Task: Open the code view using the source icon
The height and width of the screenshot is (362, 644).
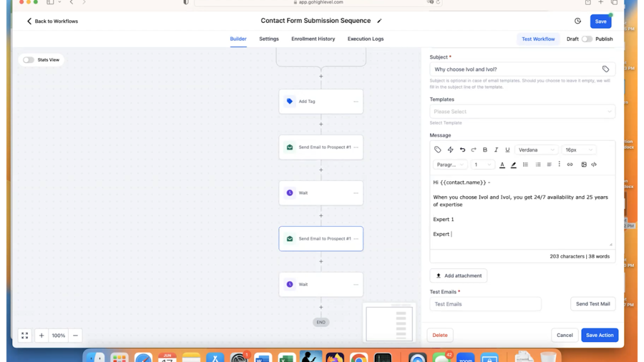Action: (595, 165)
